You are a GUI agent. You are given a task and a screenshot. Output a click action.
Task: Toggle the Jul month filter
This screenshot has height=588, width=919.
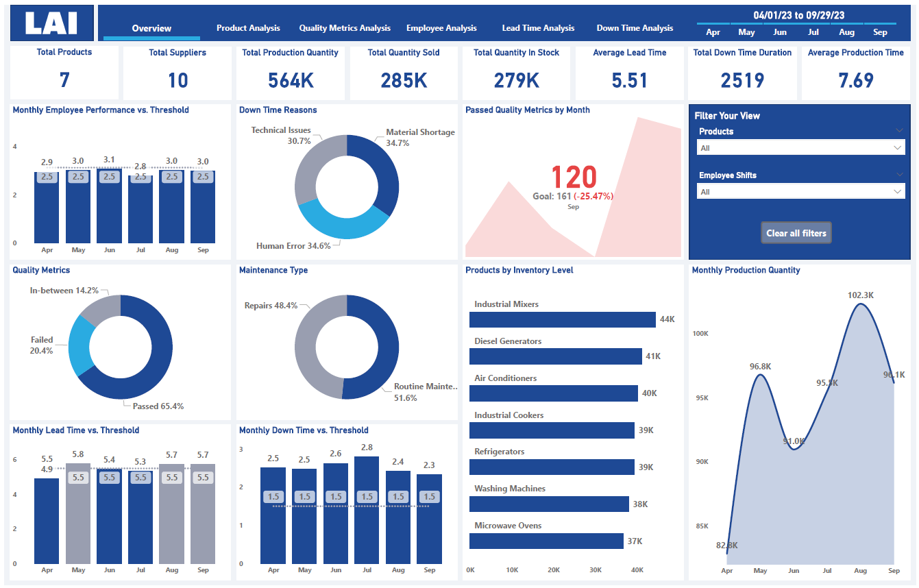(x=813, y=32)
